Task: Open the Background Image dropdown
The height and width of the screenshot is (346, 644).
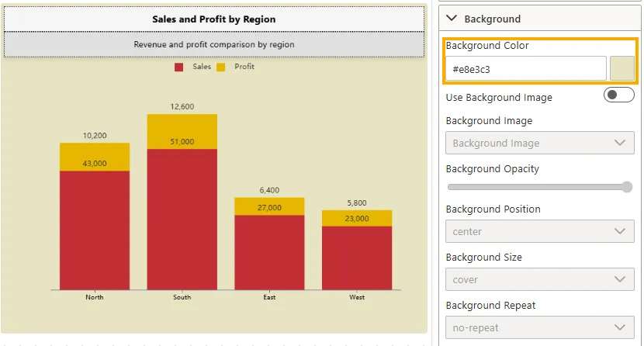Action: tap(540, 143)
